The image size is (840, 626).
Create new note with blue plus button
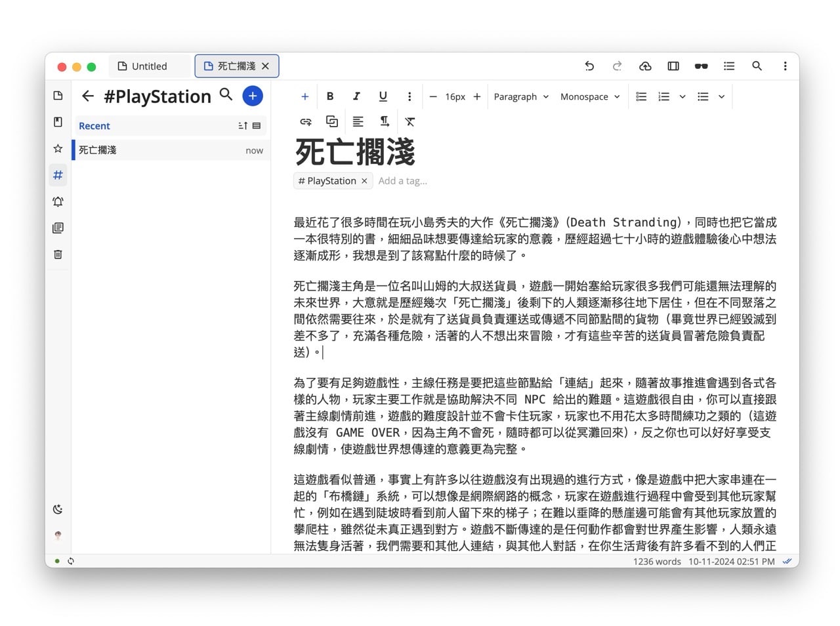(253, 96)
